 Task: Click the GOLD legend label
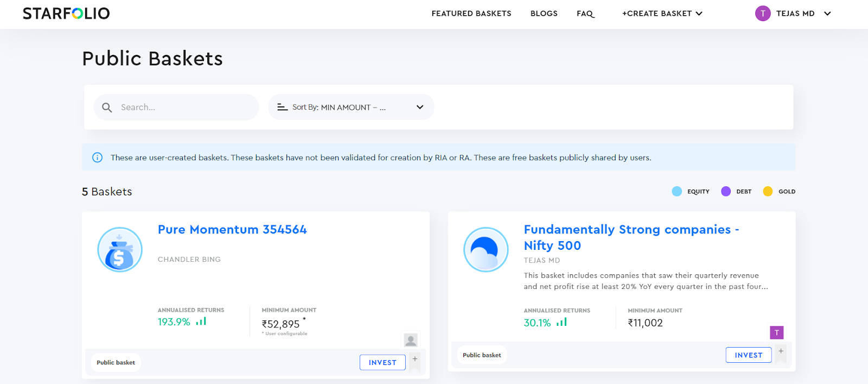787,192
